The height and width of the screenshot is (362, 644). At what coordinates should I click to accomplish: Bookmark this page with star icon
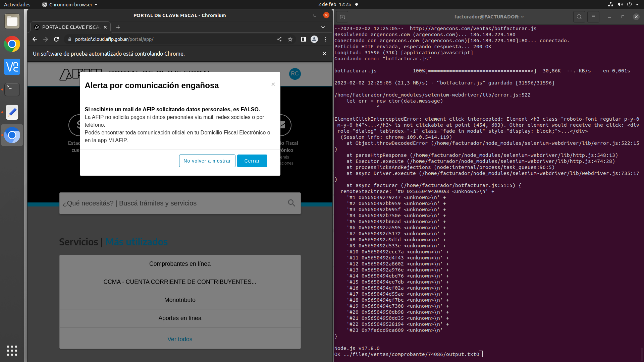pos(290,39)
